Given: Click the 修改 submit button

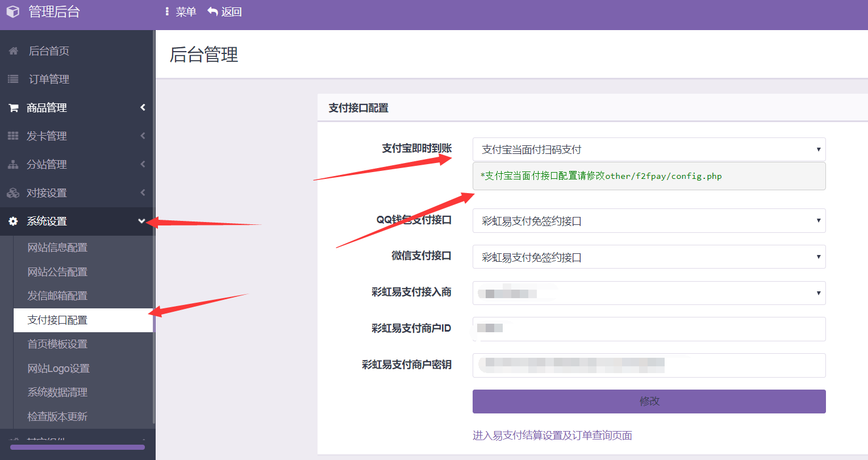Looking at the screenshot, I should coord(648,401).
